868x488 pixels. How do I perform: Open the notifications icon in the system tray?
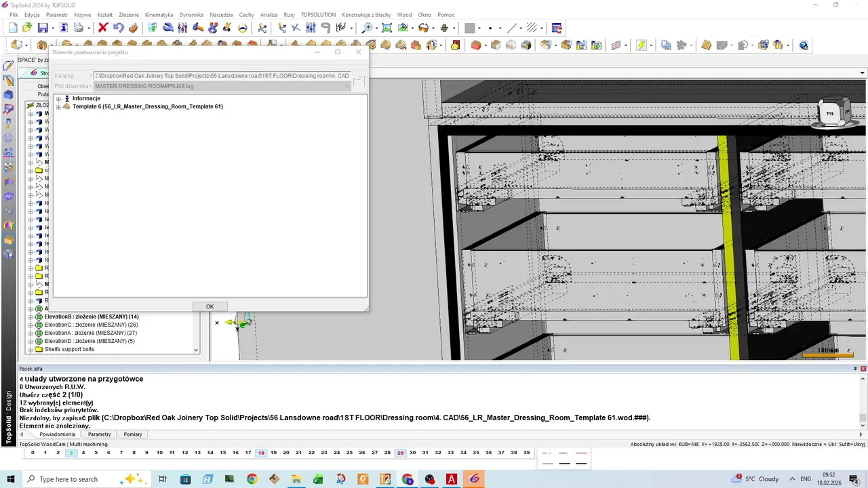coord(854,479)
